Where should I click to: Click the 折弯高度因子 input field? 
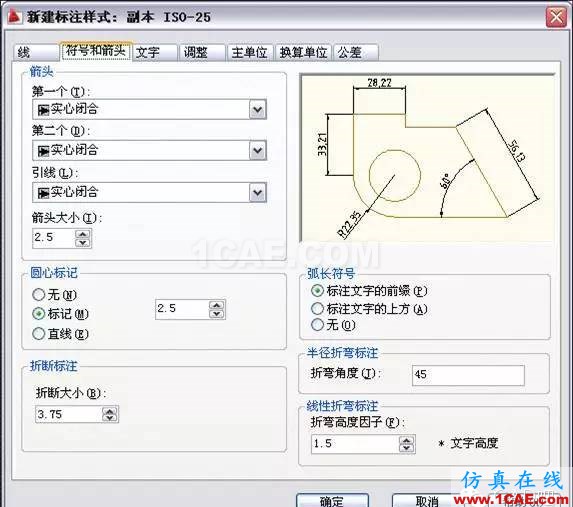click(355, 444)
